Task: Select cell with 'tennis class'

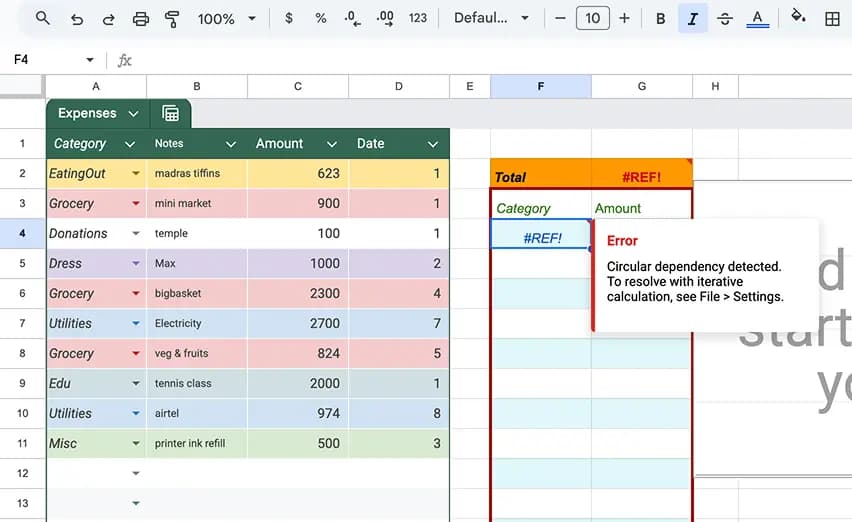Action: tap(197, 383)
